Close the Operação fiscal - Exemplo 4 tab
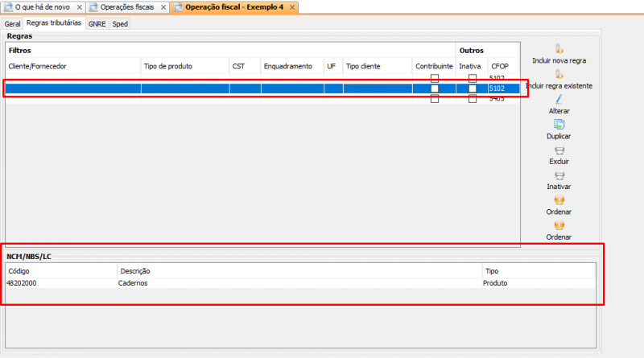644x358 pixels. pyautogui.click(x=292, y=7)
